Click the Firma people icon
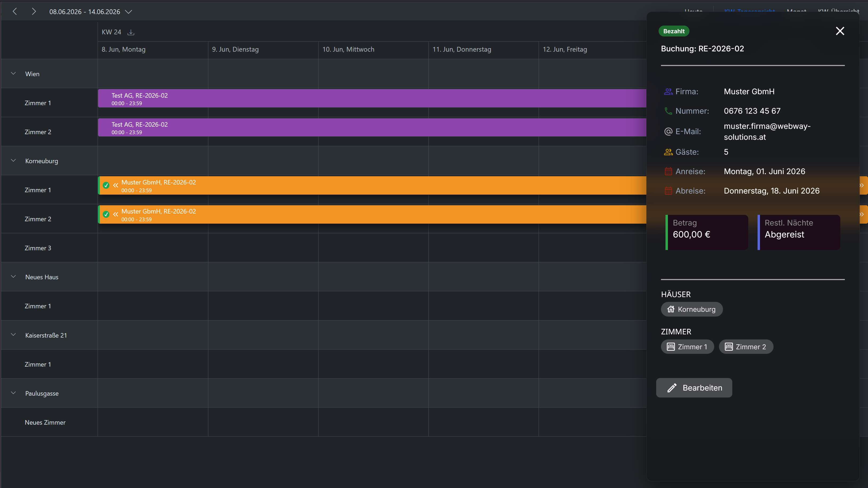Screen dimensions: 868x488 point(668,92)
